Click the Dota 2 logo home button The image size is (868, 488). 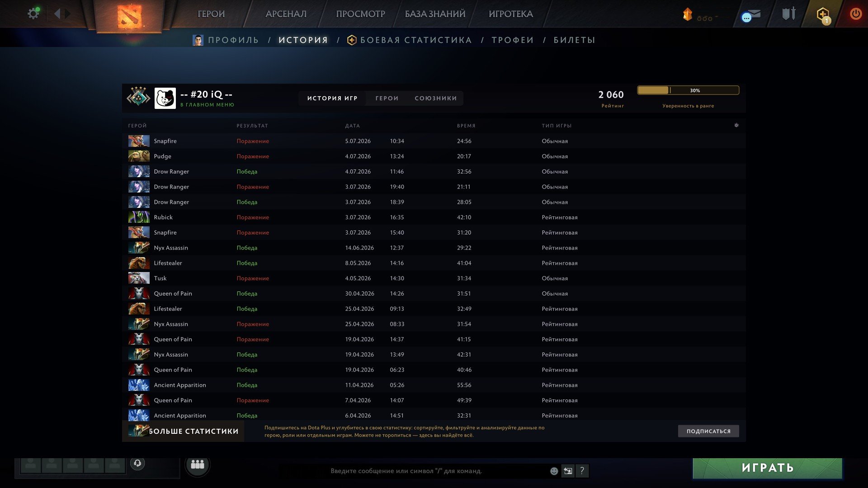(129, 16)
